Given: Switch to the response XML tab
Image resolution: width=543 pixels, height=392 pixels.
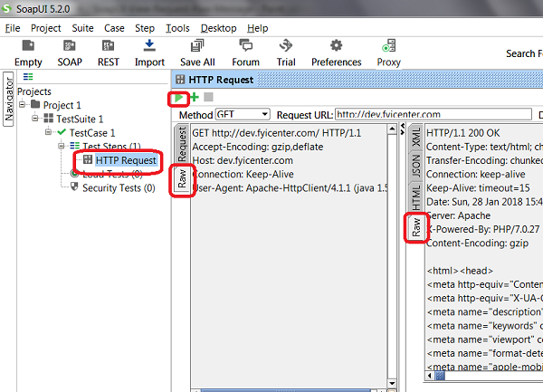Looking at the screenshot, I should (416, 137).
